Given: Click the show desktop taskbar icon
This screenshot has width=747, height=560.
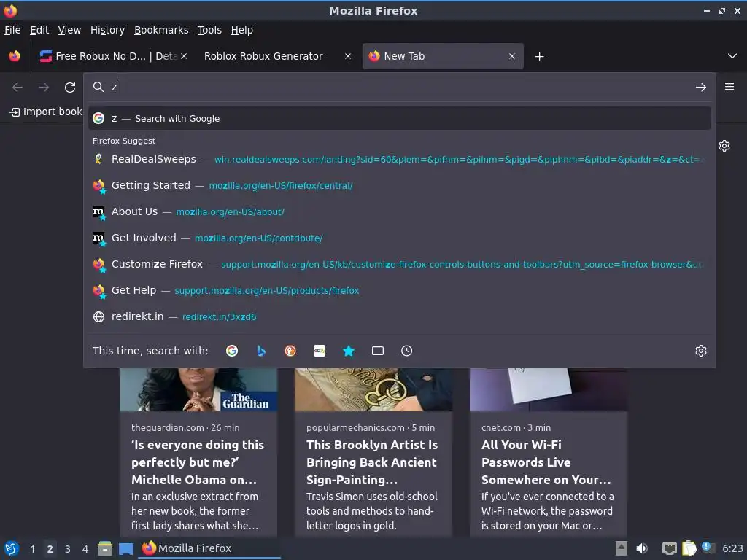Looking at the screenshot, I should coord(126,548).
